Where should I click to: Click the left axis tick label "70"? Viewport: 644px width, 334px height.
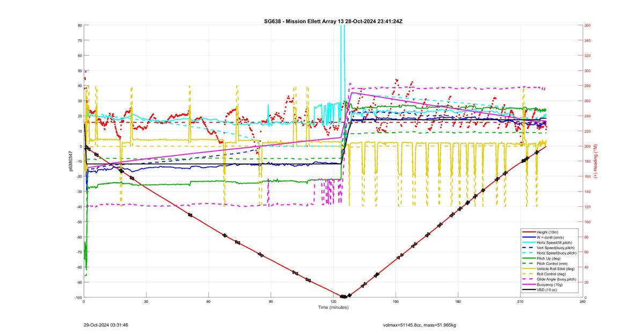(79, 40)
